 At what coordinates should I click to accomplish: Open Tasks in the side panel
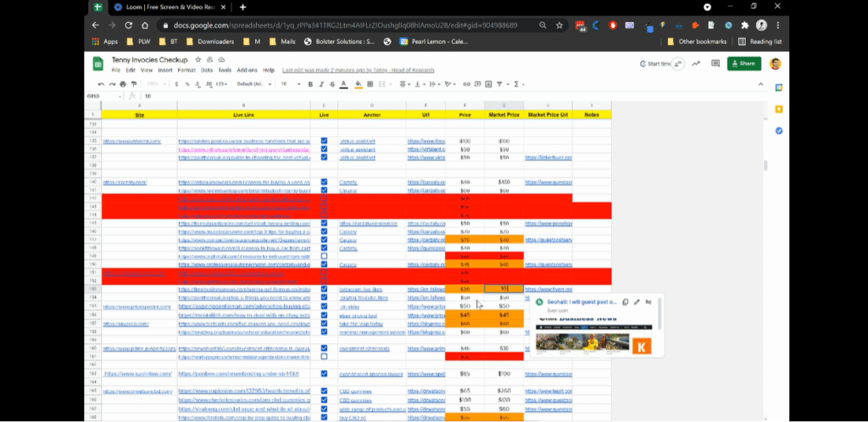point(778,130)
